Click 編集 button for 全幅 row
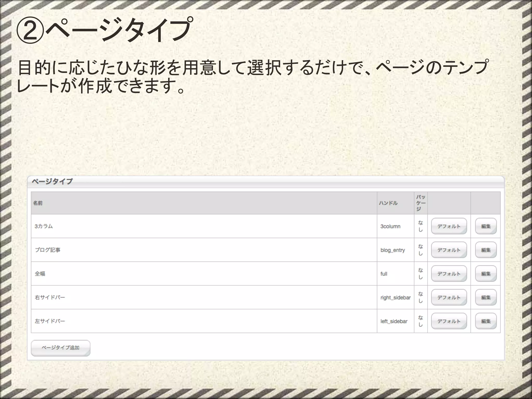 pyautogui.click(x=486, y=274)
